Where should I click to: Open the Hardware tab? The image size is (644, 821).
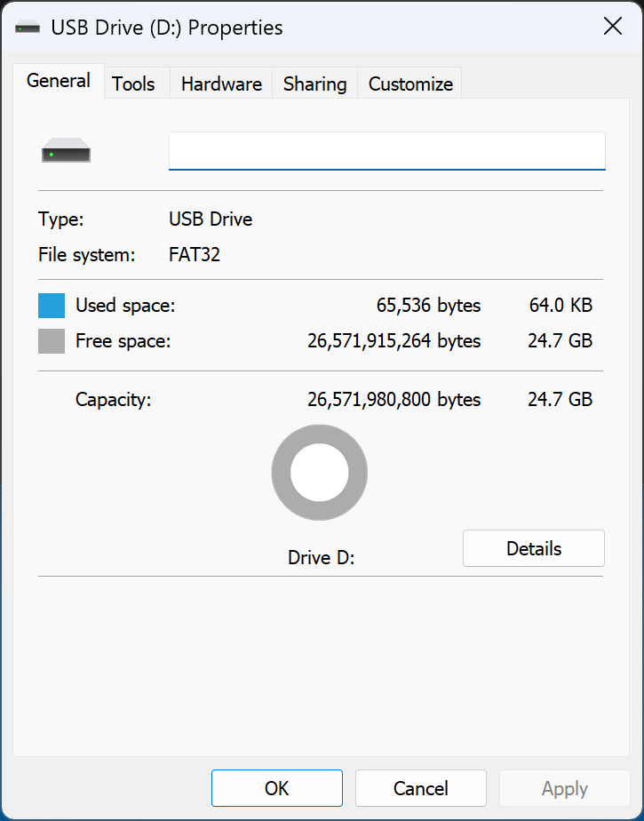[221, 84]
